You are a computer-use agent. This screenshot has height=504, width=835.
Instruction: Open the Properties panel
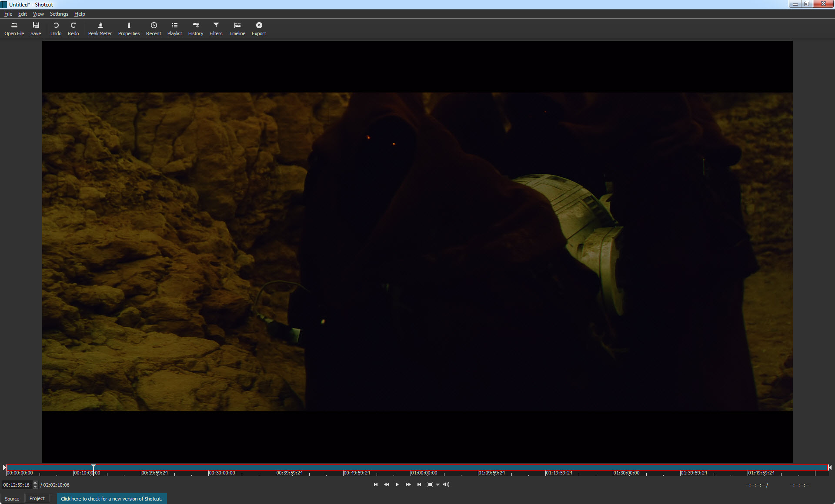coord(129,29)
